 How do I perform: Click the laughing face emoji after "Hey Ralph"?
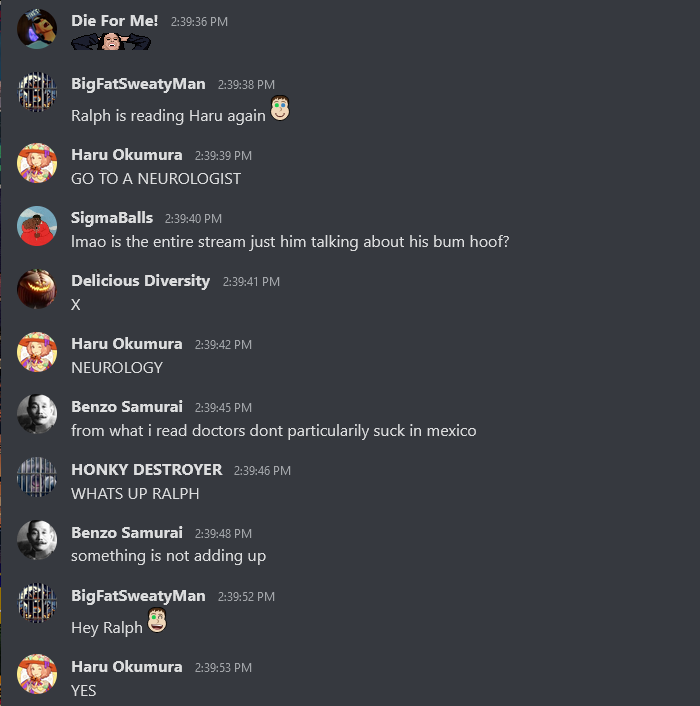coord(157,620)
